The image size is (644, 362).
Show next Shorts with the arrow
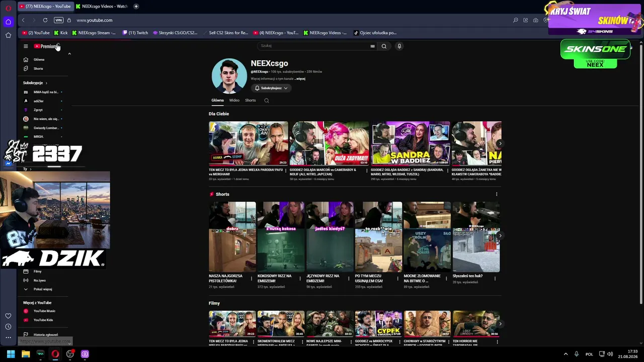[x=500, y=235]
